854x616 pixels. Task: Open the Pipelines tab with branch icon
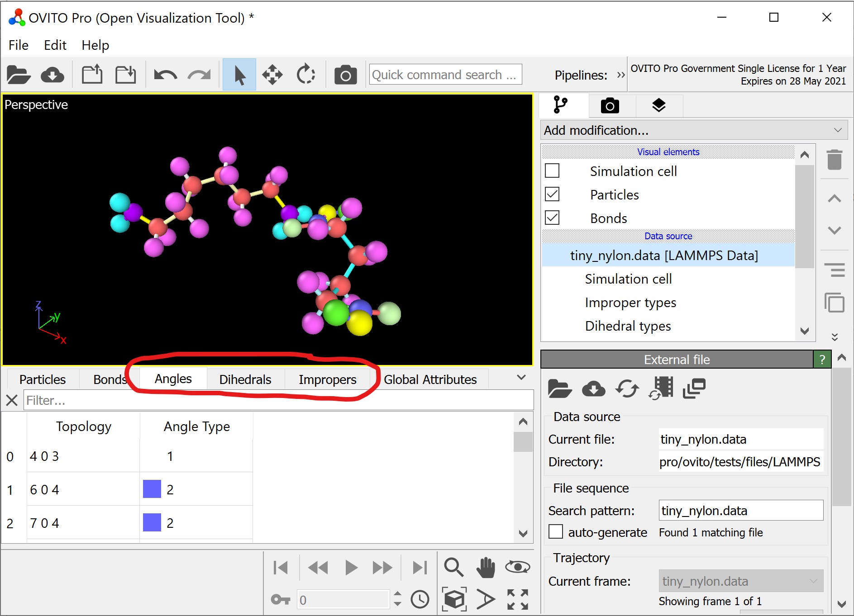560,105
